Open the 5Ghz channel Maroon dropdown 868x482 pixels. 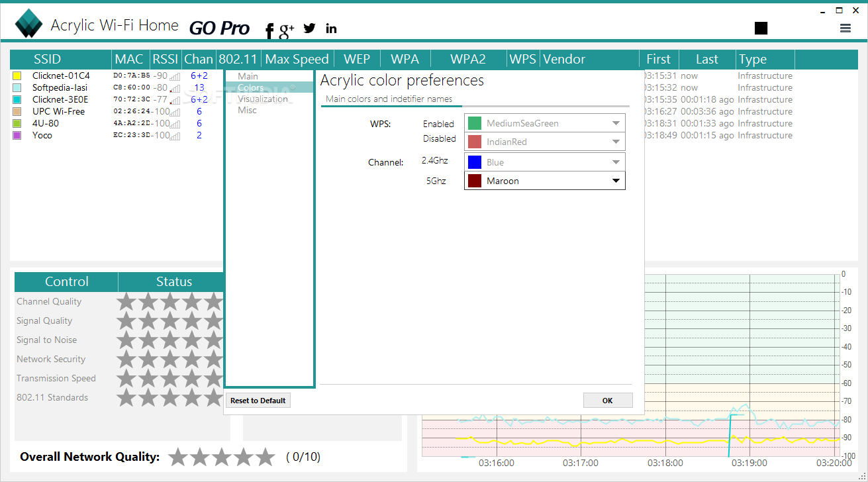[545, 181]
